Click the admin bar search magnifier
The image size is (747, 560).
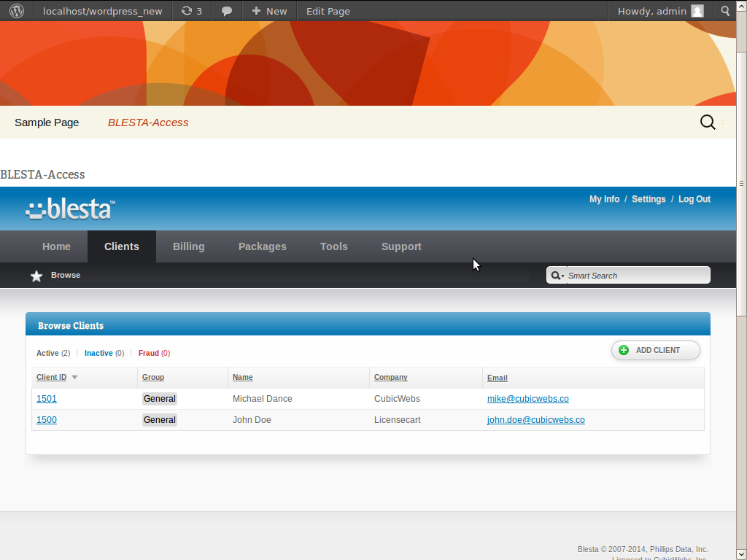point(725,10)
